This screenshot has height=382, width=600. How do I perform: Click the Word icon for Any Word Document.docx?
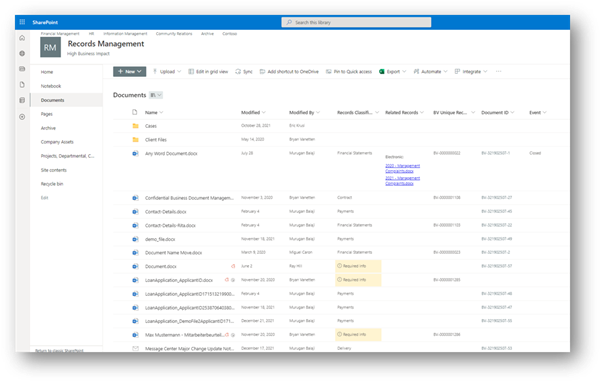click(135, 153)
